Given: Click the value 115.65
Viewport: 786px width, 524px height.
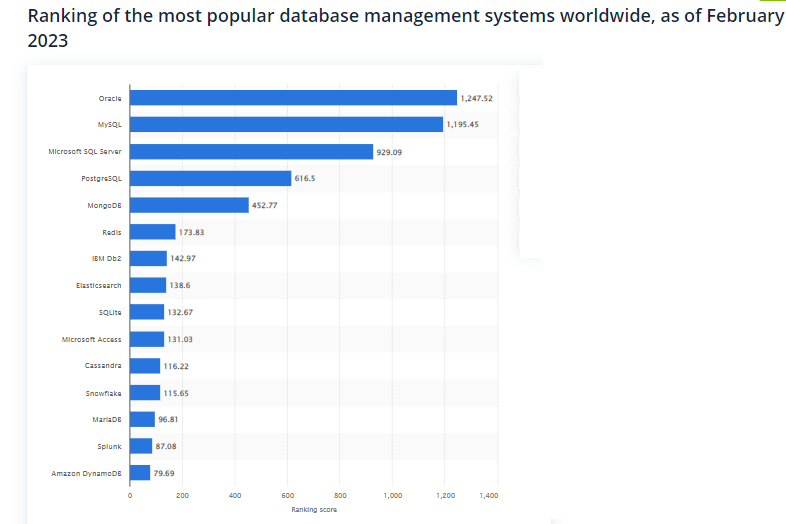Looking at the screenshot, I should (x=176, y=393).
